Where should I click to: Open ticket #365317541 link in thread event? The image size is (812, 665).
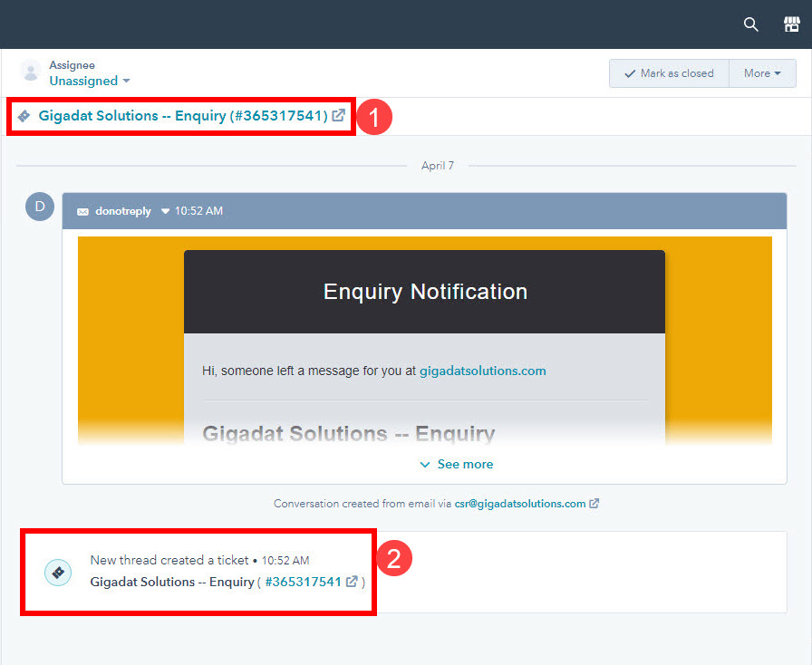pyautogui.click(x=303, y=582)
